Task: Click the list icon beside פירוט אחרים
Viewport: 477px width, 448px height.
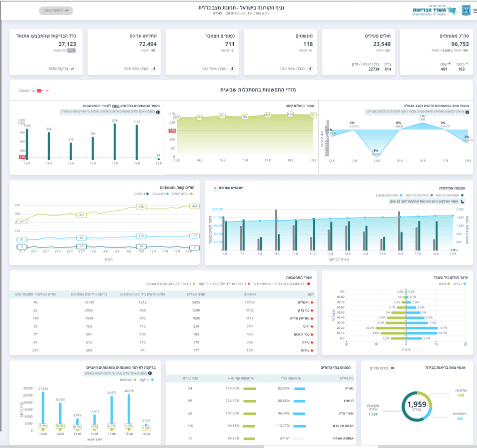Action: click(392, 368)
